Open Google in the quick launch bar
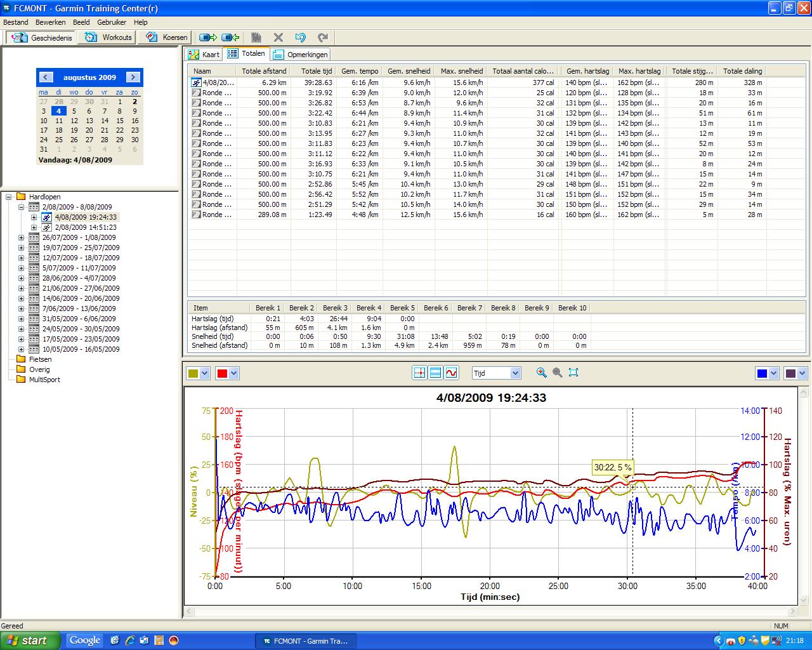The height and width of the screenshot is (650, 812). coord(85,640)
